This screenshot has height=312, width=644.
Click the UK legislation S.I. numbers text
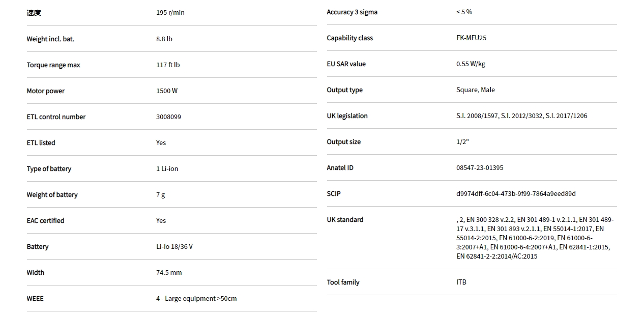(521, 116)
